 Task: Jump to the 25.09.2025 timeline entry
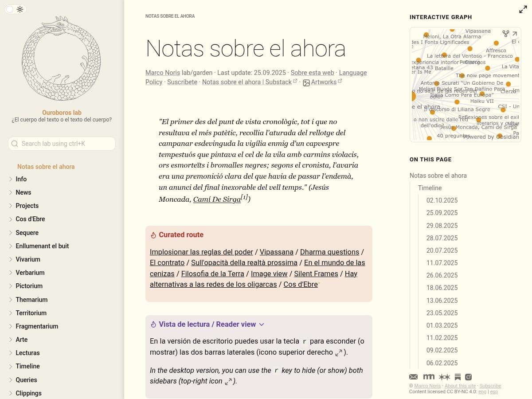(x=442, y=213)
